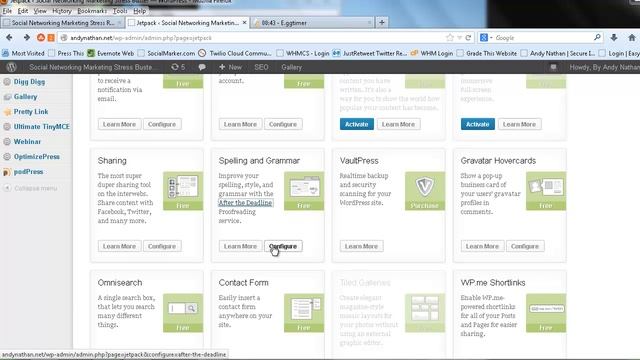The height and width of the screenshot is (360, 640).
Task: Open the notifications icon in admin bar
Action: (553, 67)
